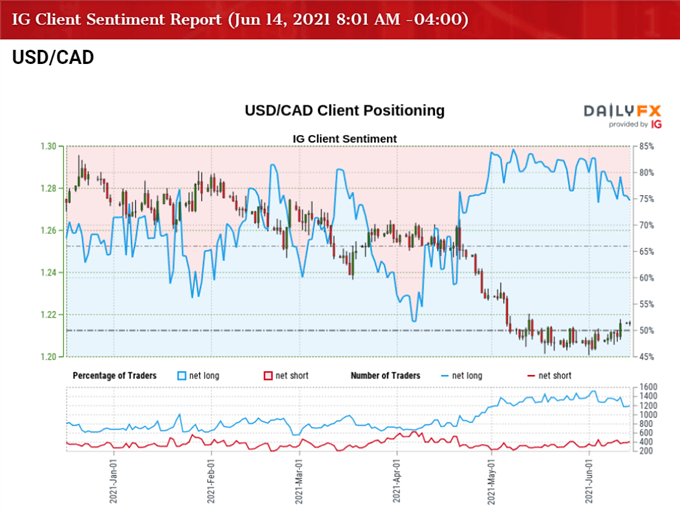
Task: Click the blue net long percentage swatch
Action: pos(182,376)
